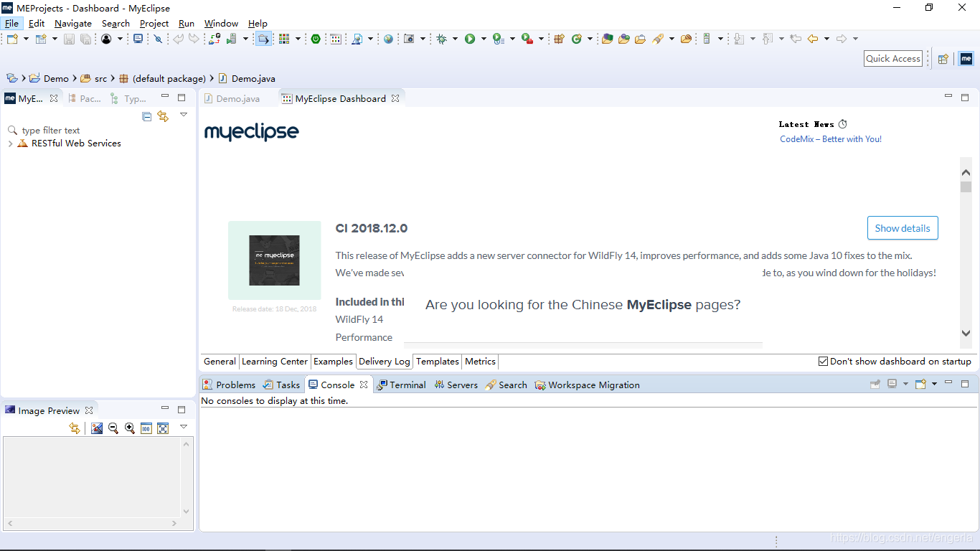The height and width of the screenshot is (551, 980).
Task: Open the Run button dropdown arrow
Action: click(x=484, y=39)
